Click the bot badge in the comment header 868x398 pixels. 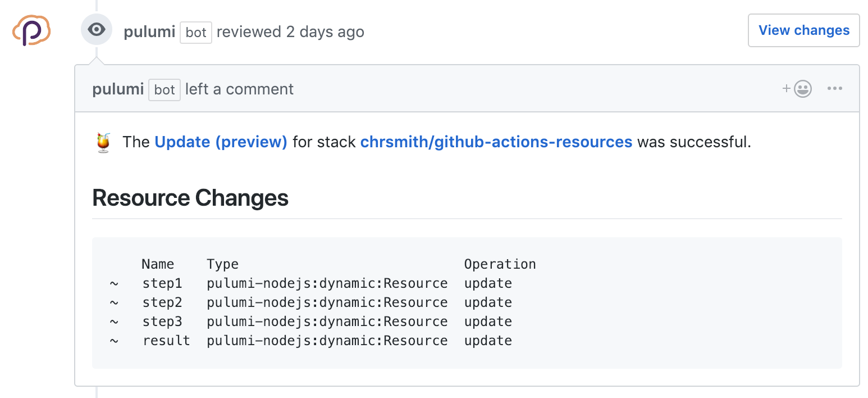164,89
